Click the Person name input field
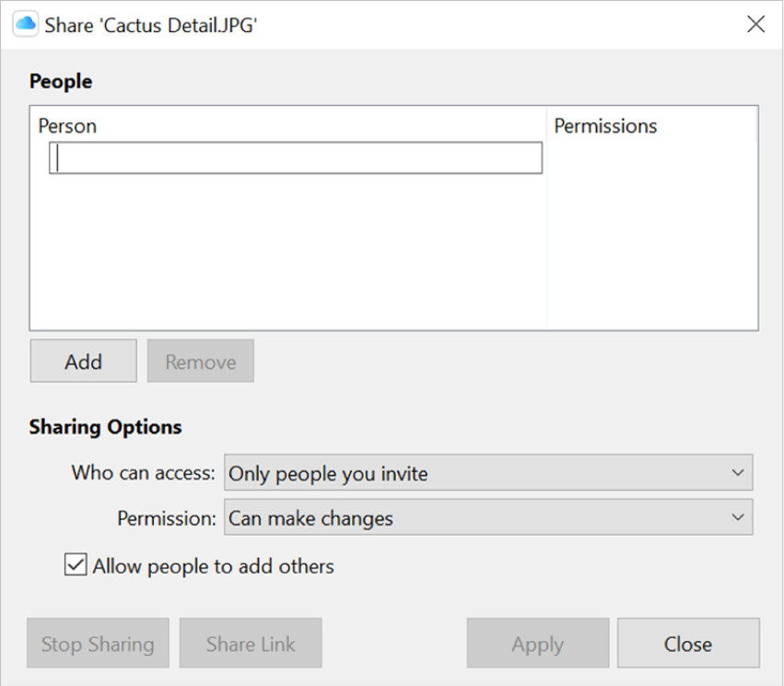784x686 pixels. (x=295, y=157)
